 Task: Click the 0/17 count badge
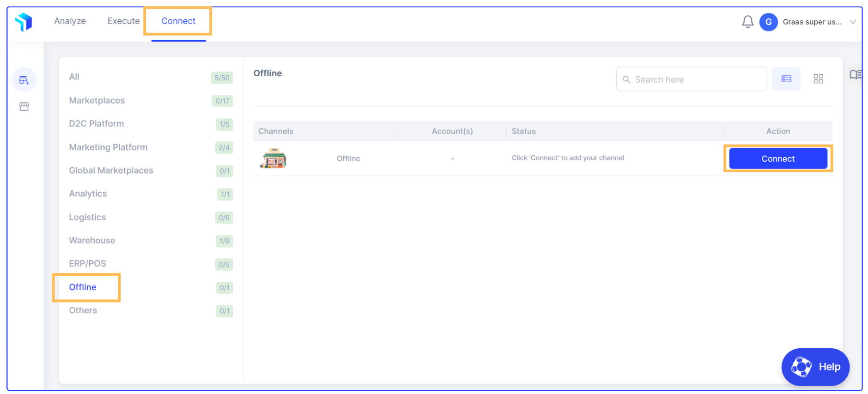(x=222, y=101)
